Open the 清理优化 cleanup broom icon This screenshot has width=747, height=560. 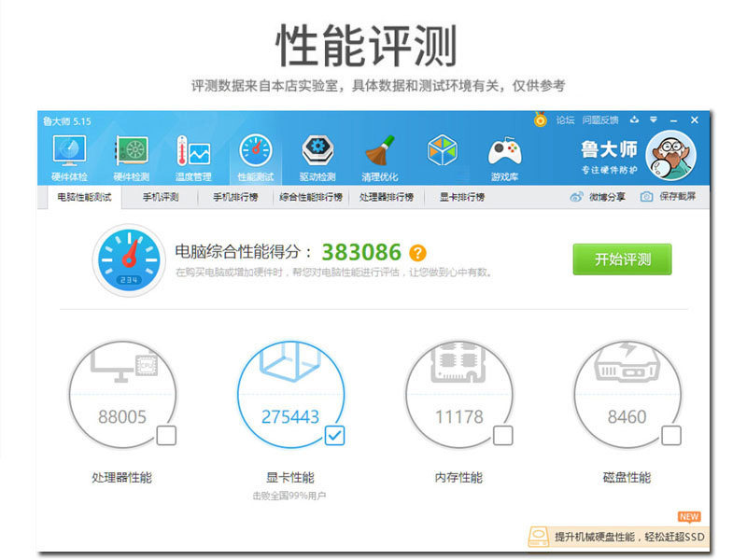coord(380,159)
